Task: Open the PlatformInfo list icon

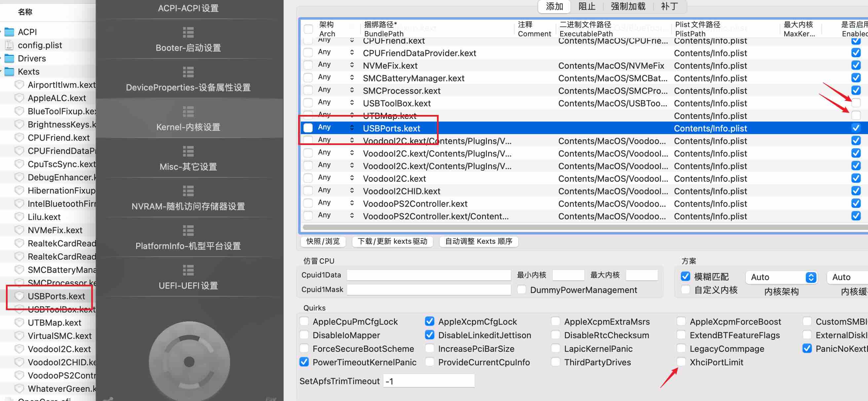Action: (x=188, y=231)
